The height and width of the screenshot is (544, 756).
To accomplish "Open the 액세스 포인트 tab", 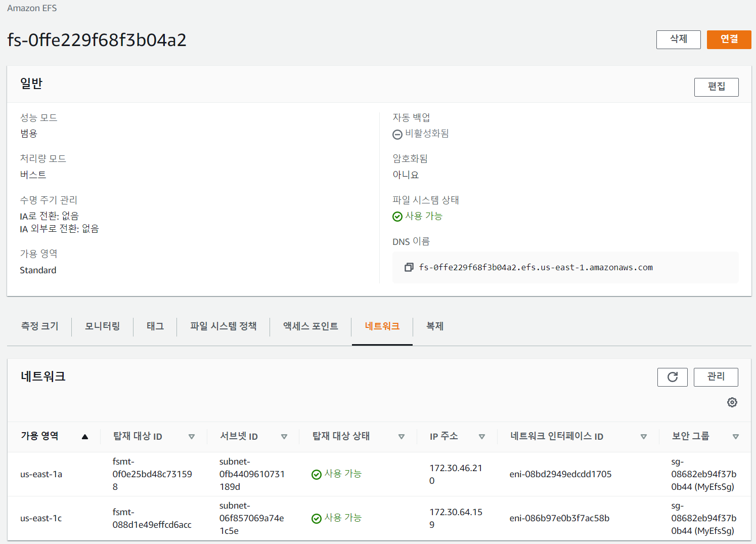I will point(310,326).
